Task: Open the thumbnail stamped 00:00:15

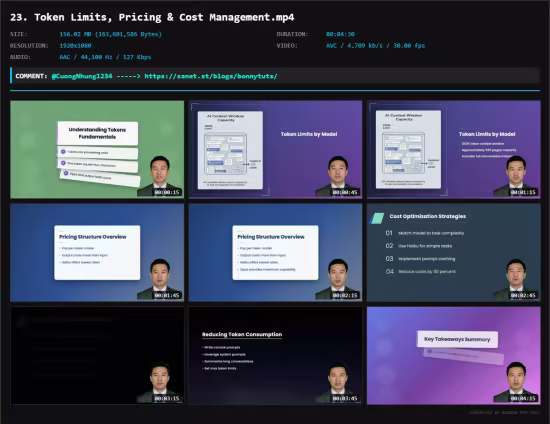Action: (x=97, y=149)
